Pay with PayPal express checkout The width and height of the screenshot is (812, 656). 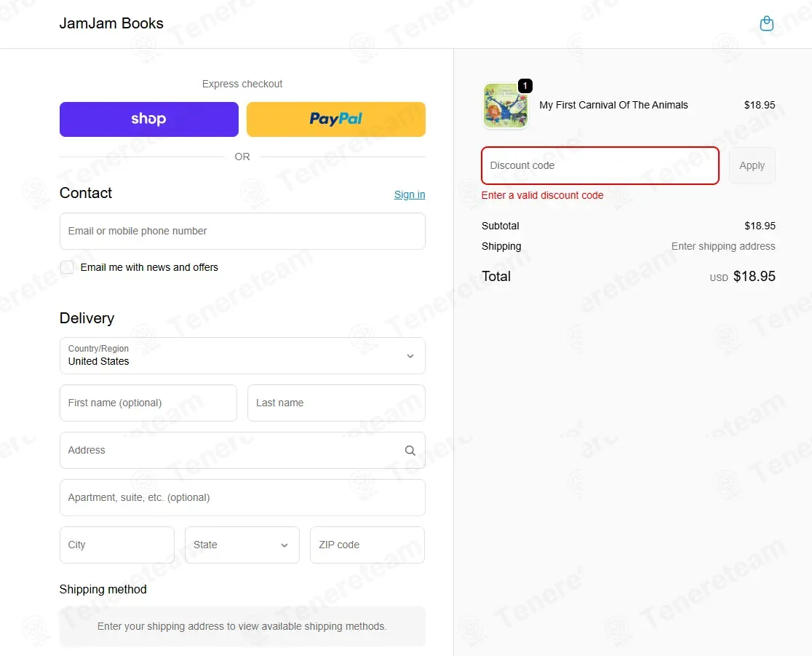tap(335, 119)
